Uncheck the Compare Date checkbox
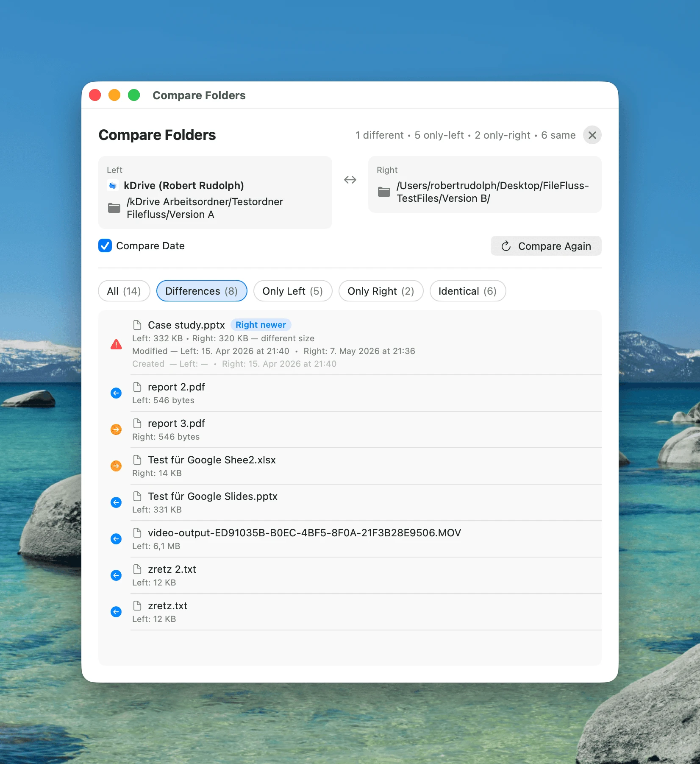 [105, 246]
